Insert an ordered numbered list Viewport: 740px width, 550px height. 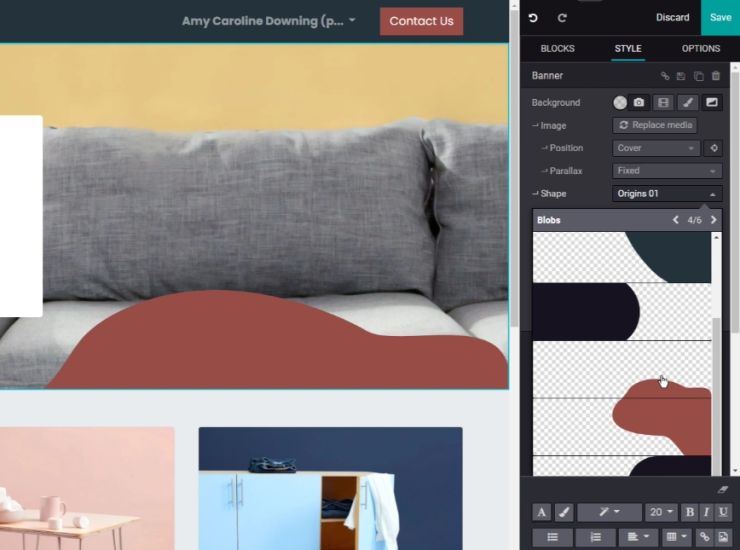(595, 537)
